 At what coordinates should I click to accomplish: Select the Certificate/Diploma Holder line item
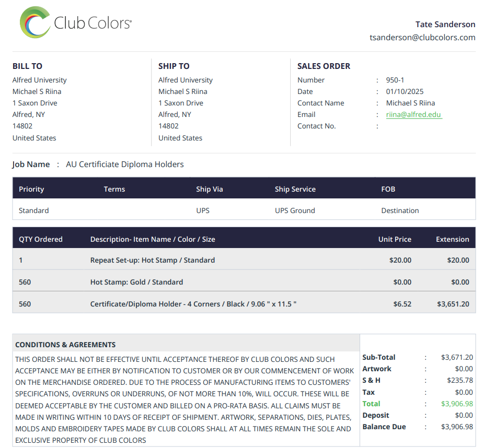(193, 304)
